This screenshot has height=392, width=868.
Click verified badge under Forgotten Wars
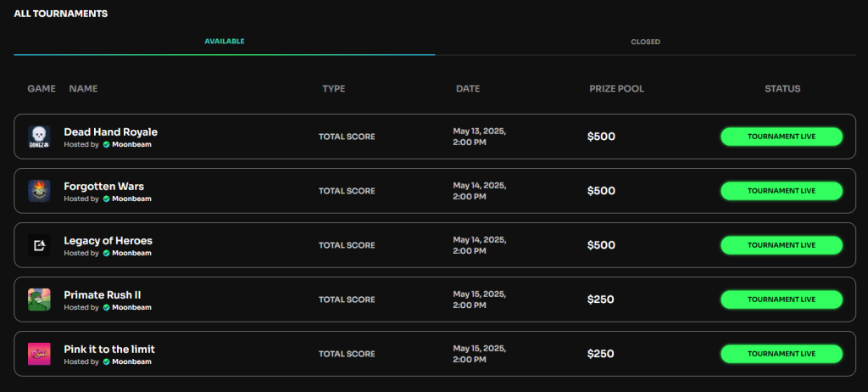coord(106,199)
